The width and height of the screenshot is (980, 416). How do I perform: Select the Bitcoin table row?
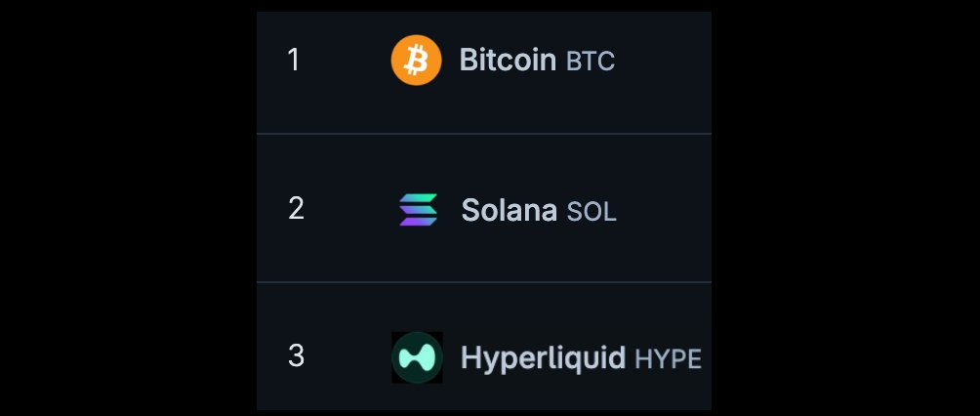click(484, 72)
